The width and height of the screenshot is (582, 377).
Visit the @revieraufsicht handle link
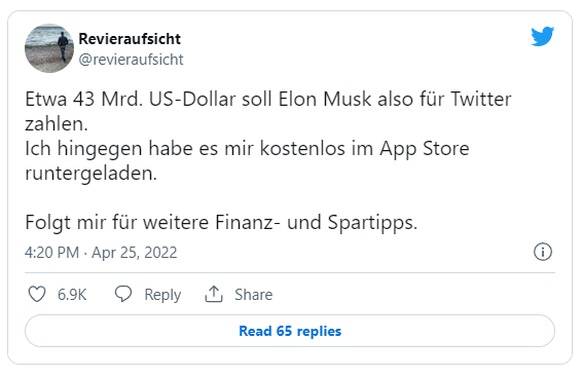tap(131, 59)
